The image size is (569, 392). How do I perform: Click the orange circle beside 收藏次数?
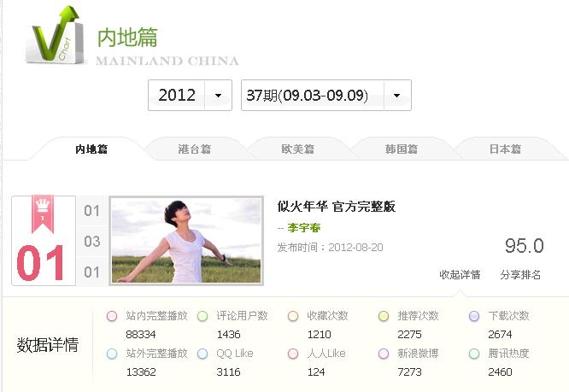pos(293,316)
